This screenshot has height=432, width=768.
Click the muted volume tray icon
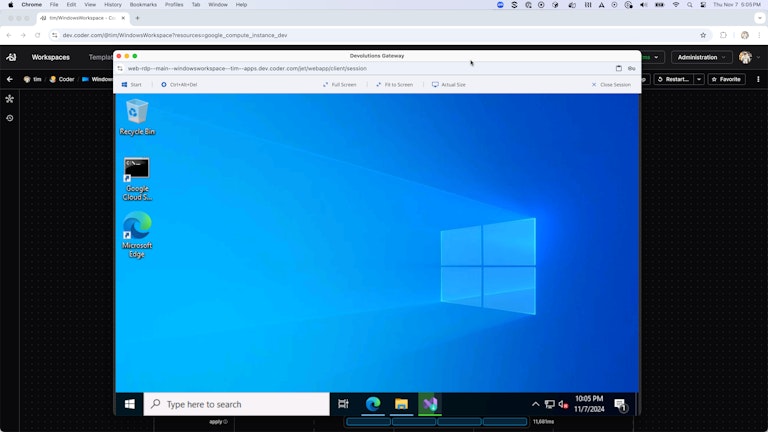click(x=563, y=404)
